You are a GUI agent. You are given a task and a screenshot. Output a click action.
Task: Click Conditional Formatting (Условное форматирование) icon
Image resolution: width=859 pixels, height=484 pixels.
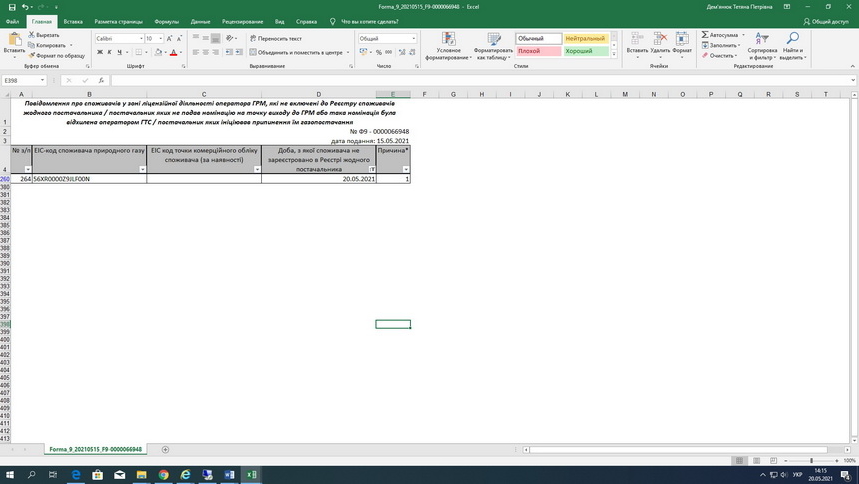pyautogui.click(x=449, y=41)
